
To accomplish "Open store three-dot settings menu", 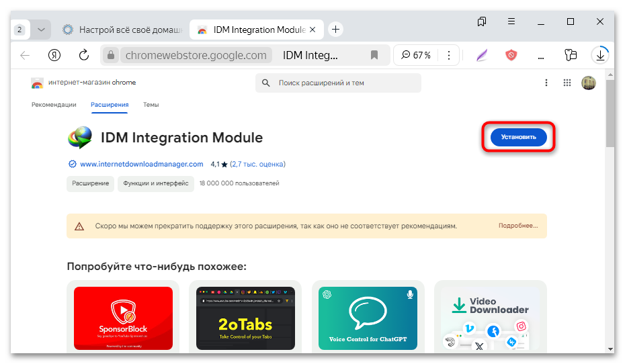I will click(x=546, y=83).
